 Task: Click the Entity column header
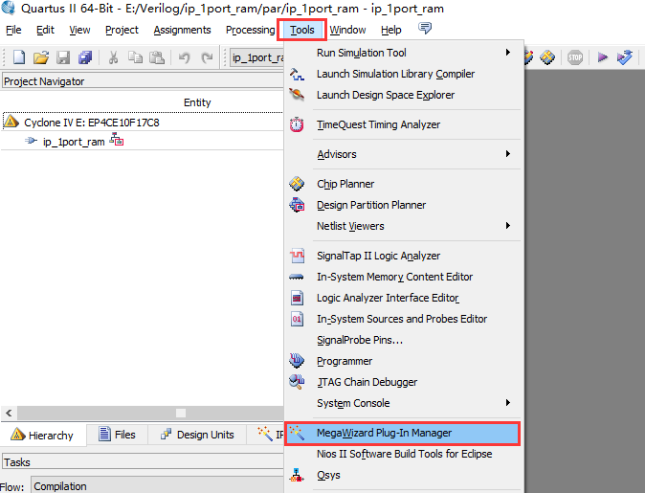(197, 102)
